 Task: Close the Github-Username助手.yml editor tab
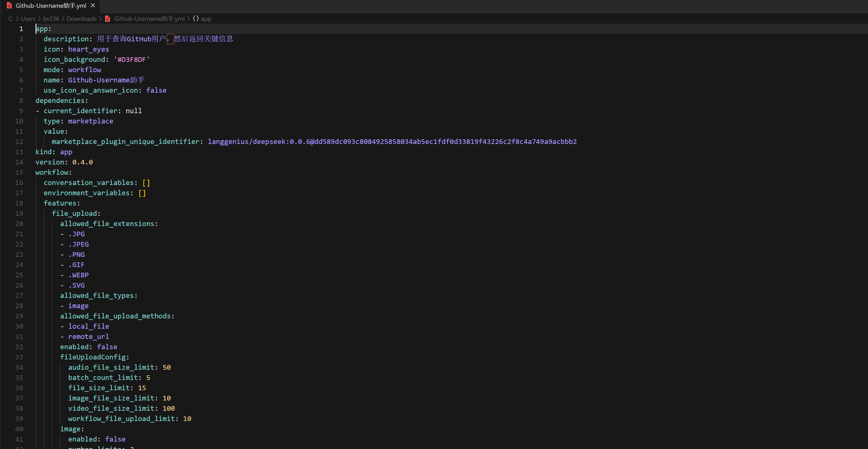click(93, 5)
